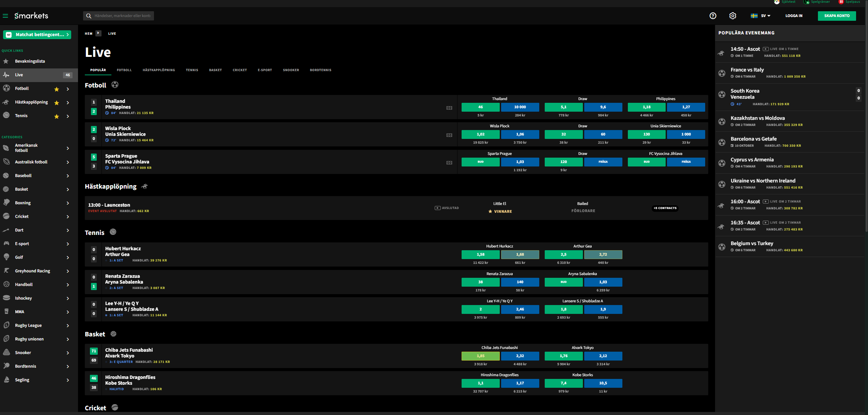This screenshot has width=868, height=415.
Task: Switch to the Fotboll tab
Action: [x=124, y=70]
